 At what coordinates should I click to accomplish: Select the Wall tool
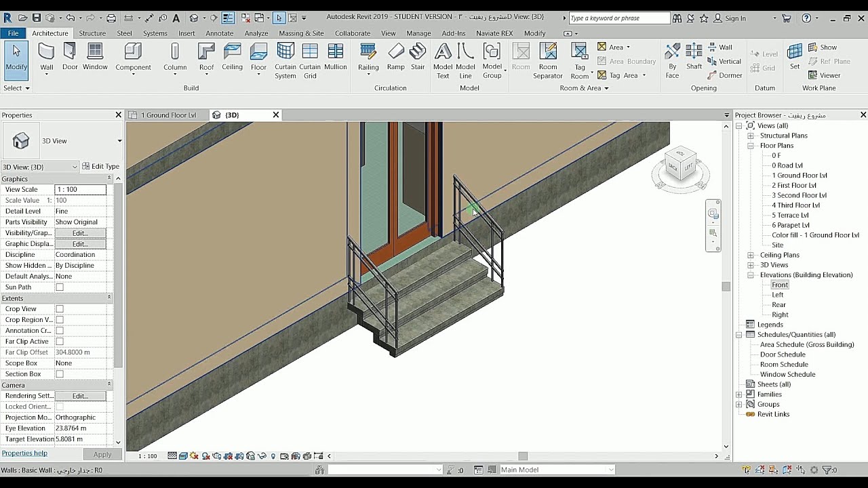pyautogui.click(x=46, y=57)
